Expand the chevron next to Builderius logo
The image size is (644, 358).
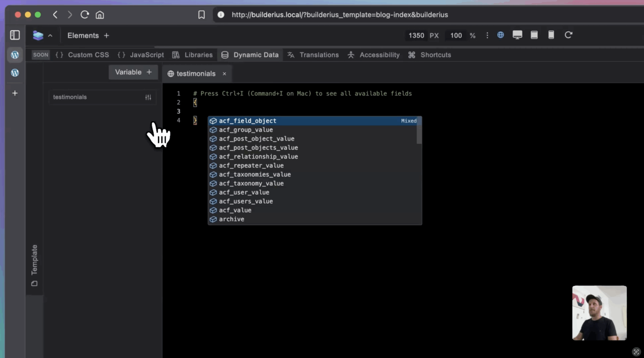tap(50, 36)
